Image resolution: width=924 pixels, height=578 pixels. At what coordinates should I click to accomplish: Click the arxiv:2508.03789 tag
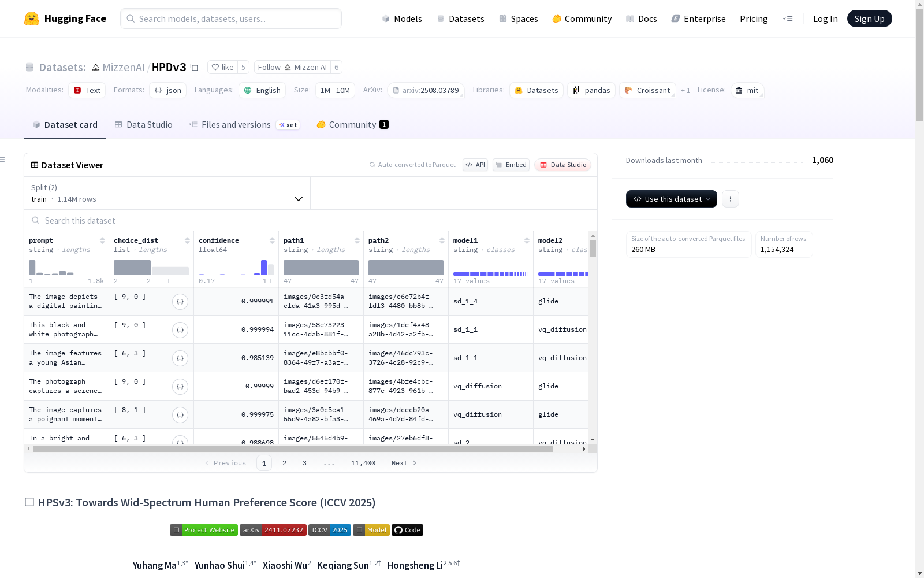[x=426, y=91]
